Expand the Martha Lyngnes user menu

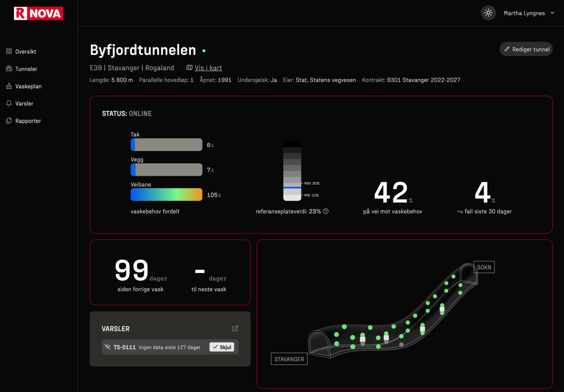click(x=529, y=13)
